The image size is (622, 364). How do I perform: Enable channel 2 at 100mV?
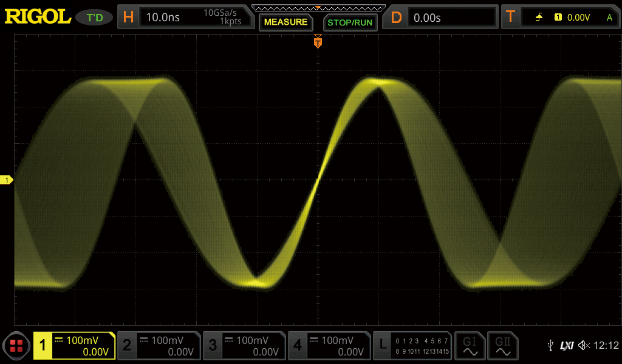tap(159, 346)
